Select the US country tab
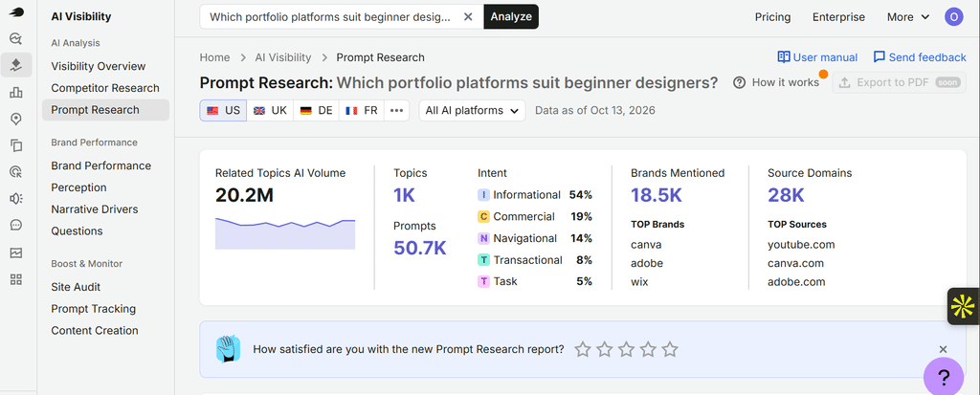The height and width of the screenshot is (395, 980). pos(223,111)
